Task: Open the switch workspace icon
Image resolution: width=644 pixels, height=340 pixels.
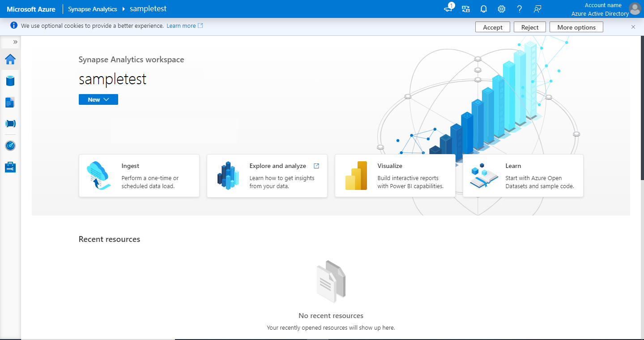Action: click(466, 9)
